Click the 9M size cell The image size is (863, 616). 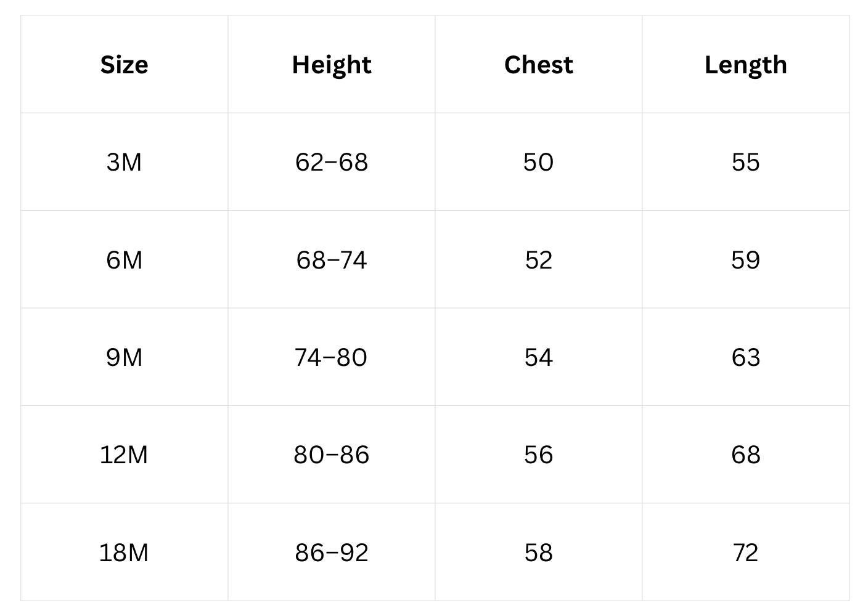coord(124,357)
